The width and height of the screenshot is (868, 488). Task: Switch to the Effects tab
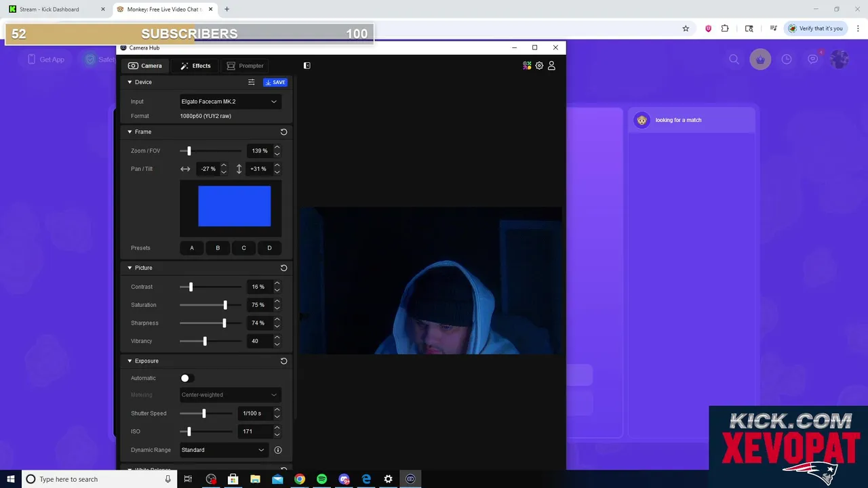pos(195,66)
